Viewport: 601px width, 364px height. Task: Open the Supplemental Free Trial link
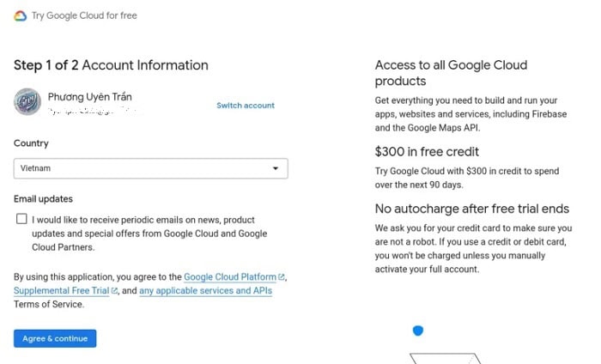click(61, 290)
